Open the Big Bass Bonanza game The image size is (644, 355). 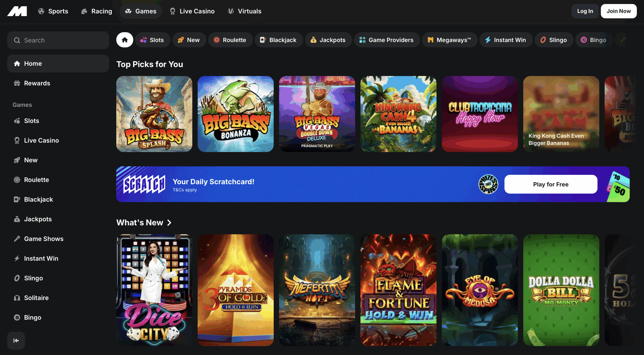236,114
